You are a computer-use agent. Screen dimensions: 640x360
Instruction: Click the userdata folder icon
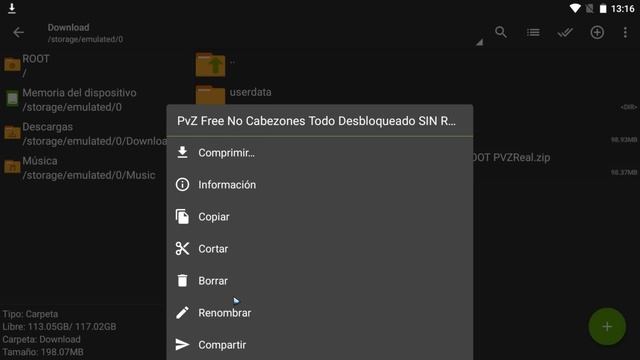210,95
